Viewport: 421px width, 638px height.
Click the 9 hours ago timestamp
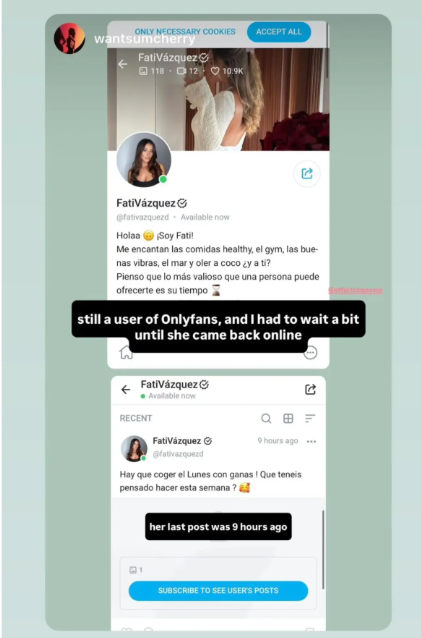pos(278,441)
